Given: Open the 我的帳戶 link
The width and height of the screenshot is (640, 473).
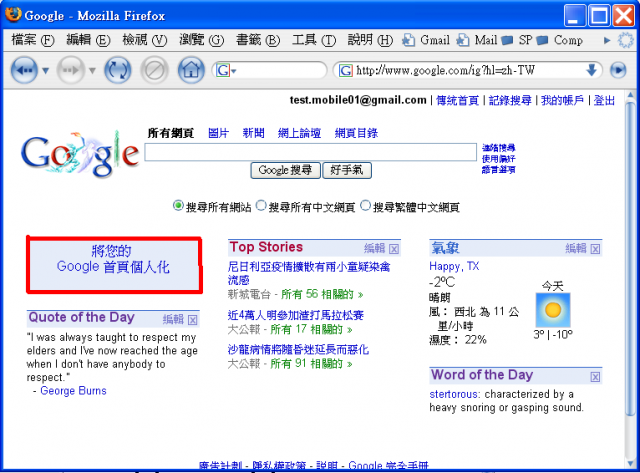Looking at the screenshot, I should pos(562,100).
